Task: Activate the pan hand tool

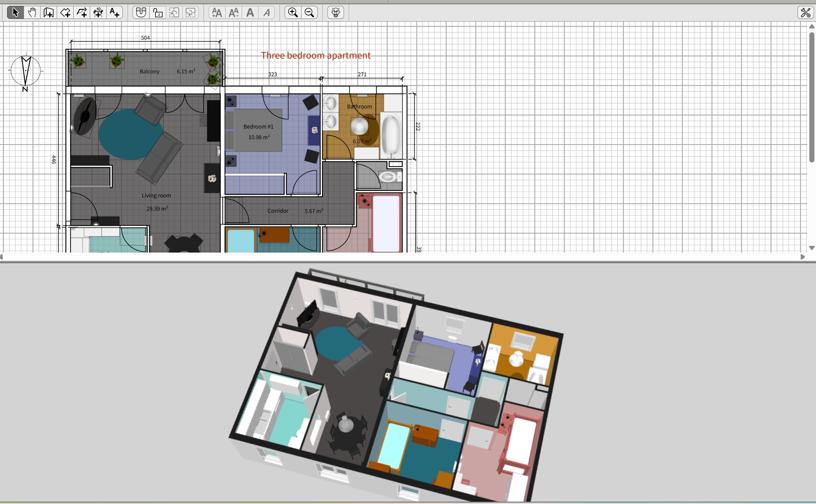Action: [x=32, y=13]
